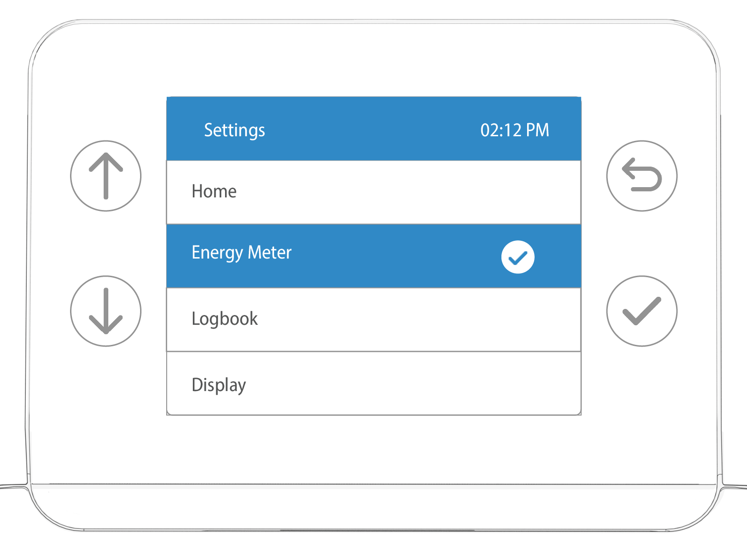Move selection down with downward arrow circle
Image resolution: width=747 pixels, height=560 pixels.
[x=106, y=311]
